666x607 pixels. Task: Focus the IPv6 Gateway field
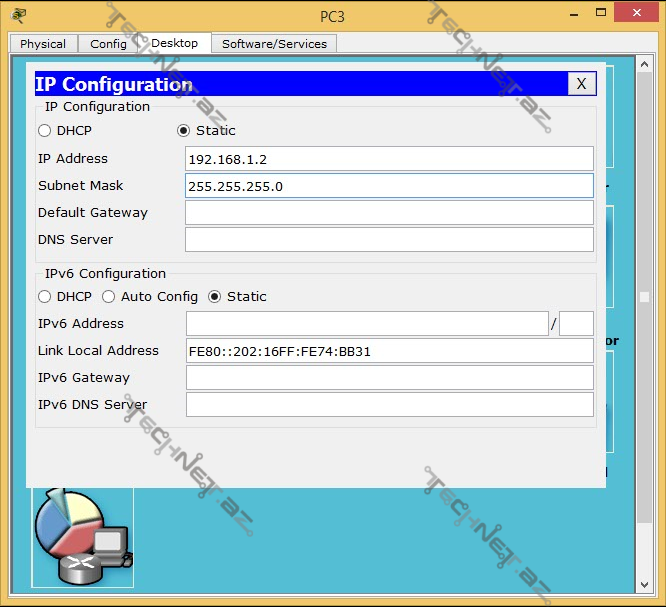pos(389,378)
